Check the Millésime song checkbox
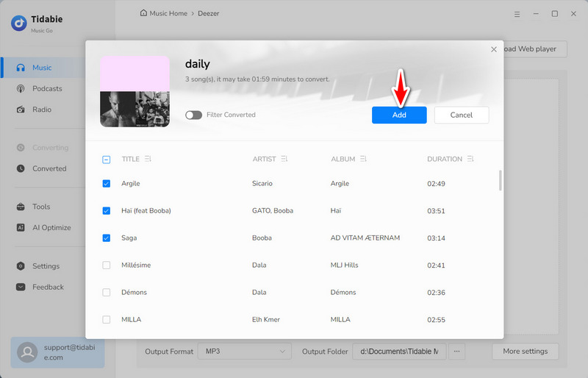 click(x=107, y=265)
